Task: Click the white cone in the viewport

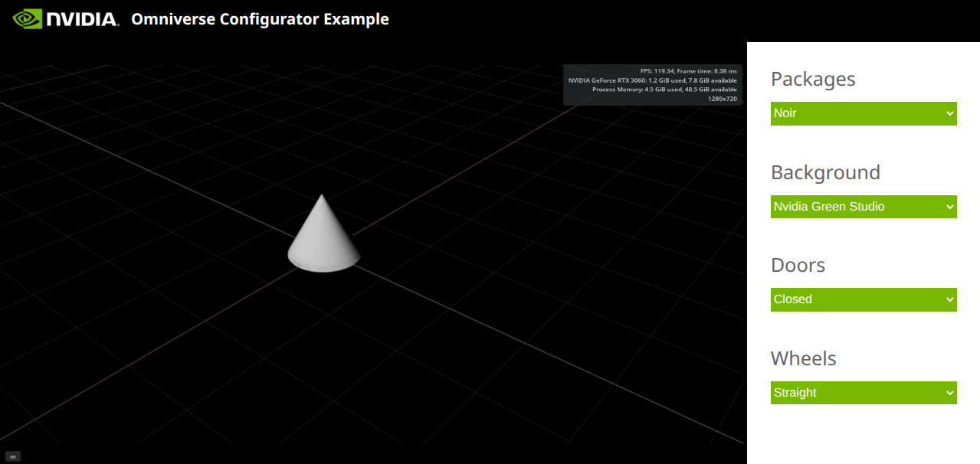Action: coord(323,234)
